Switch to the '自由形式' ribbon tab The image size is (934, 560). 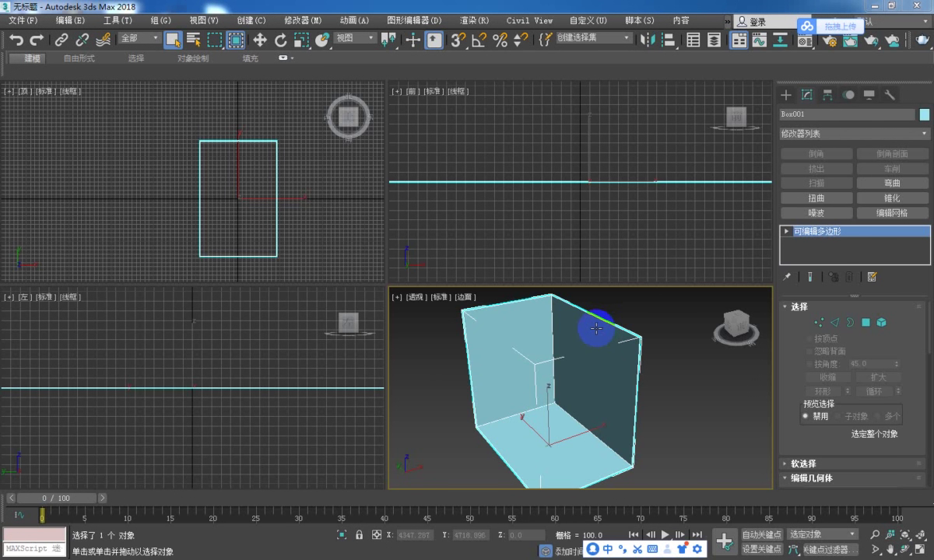point(79,58)
